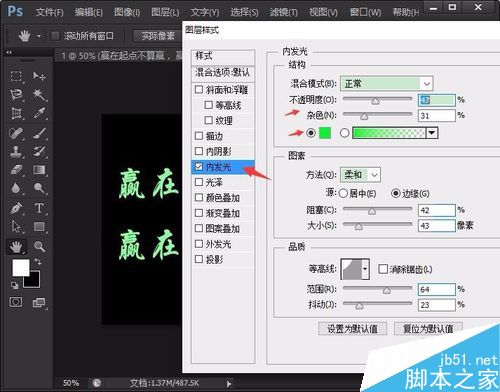Open status bar info arrow
This screenshot has width=500, height=392.
pos(229,384)
